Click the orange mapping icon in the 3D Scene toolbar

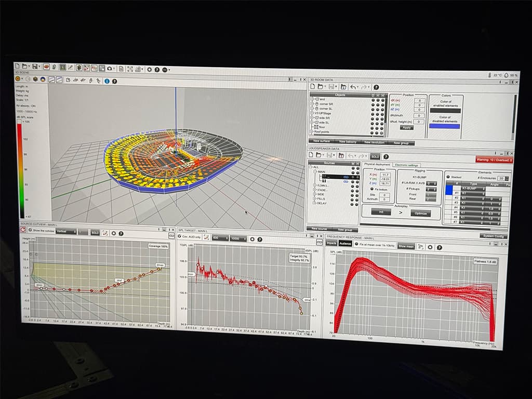[18, 79]
